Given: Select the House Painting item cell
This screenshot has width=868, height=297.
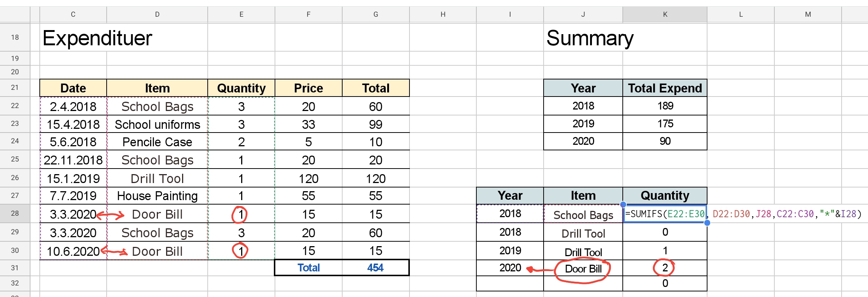Looking at the screenshot, I should (157, 196).
